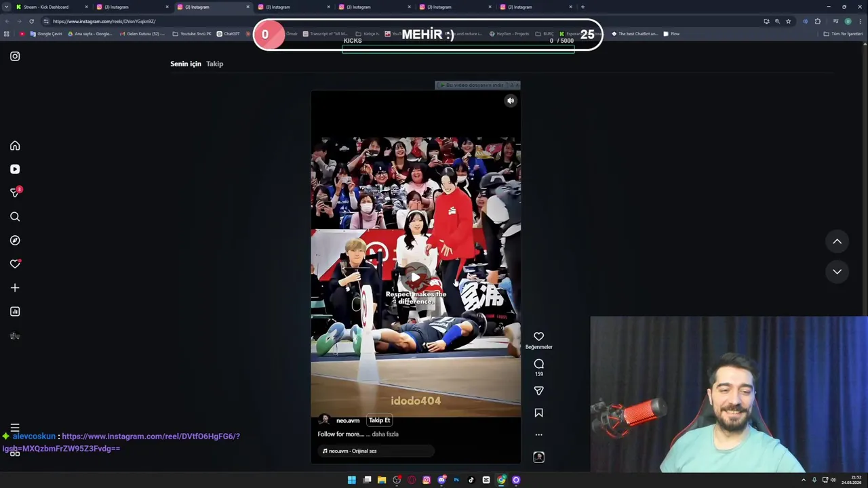Open Google Çeviri bookmark

[46, 34]
